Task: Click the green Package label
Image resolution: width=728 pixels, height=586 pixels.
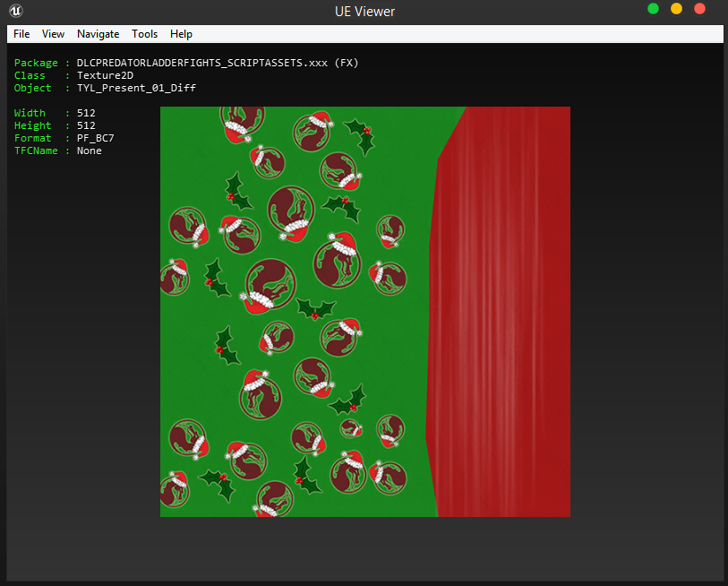Action: 36,64
